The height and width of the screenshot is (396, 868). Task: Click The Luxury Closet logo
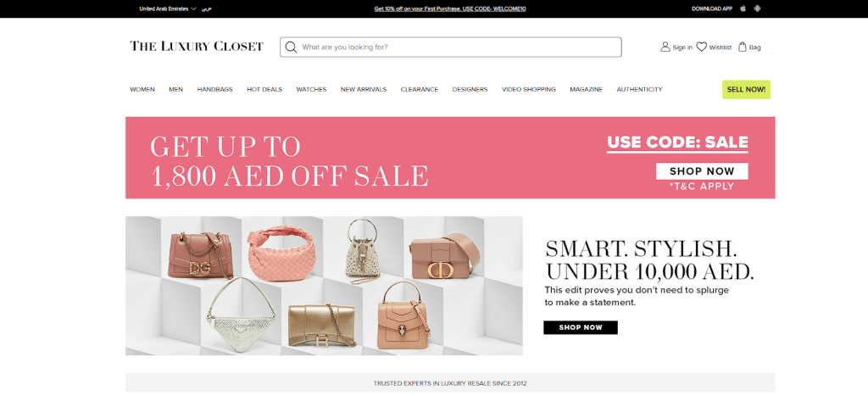[197, 47]
